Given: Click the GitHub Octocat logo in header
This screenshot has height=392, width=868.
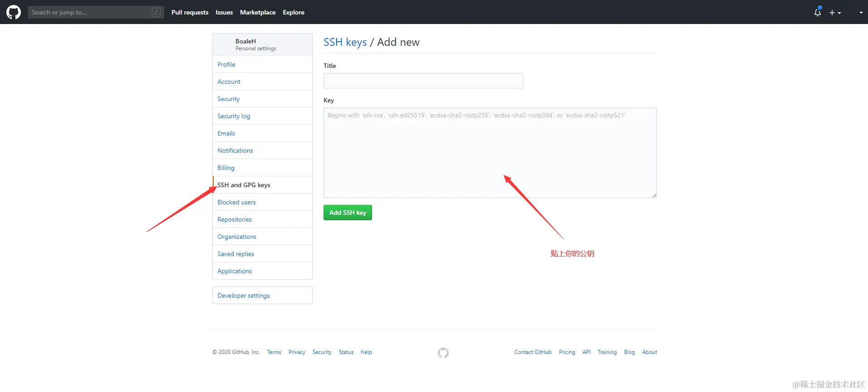Looking at the screenshot, I should 14,12.
